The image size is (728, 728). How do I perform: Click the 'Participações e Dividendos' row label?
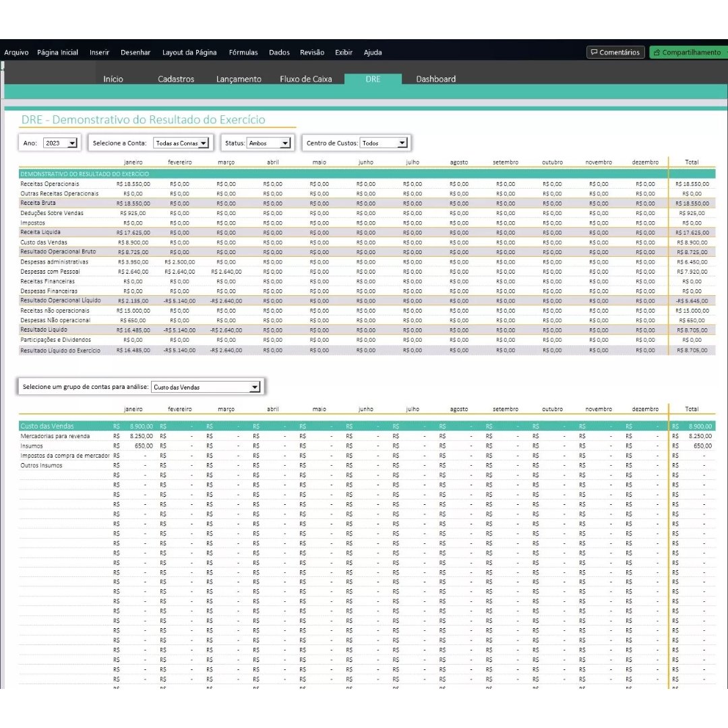[56, 340]
